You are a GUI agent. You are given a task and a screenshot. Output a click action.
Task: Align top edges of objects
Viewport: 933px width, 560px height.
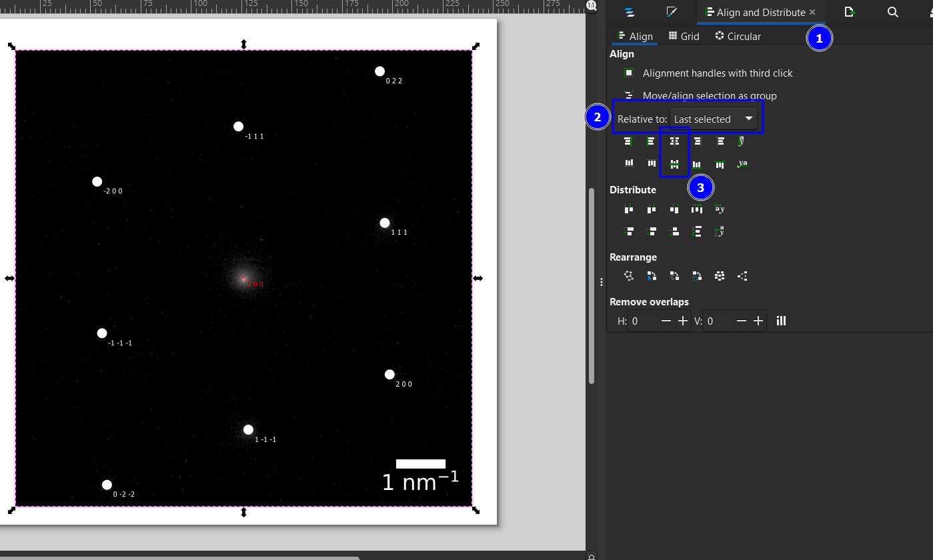pyautogui.click(x=651, y=163)
